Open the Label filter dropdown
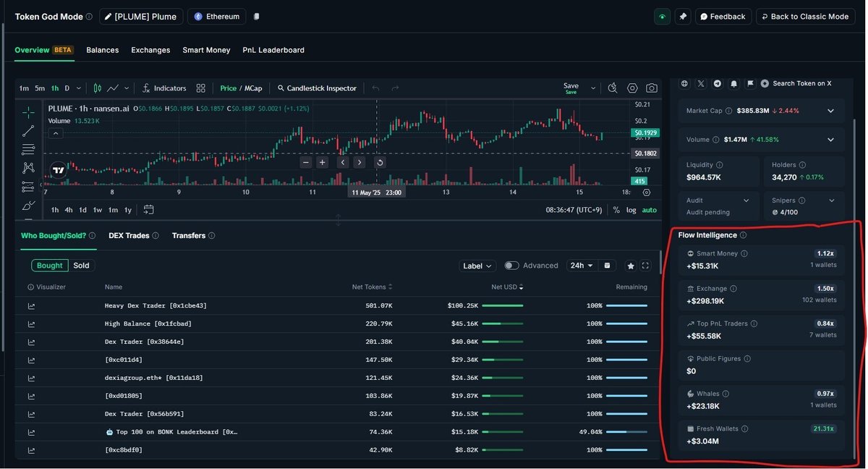Image resolution: width=868 pixels, height=469 pixels. [477, 265]
